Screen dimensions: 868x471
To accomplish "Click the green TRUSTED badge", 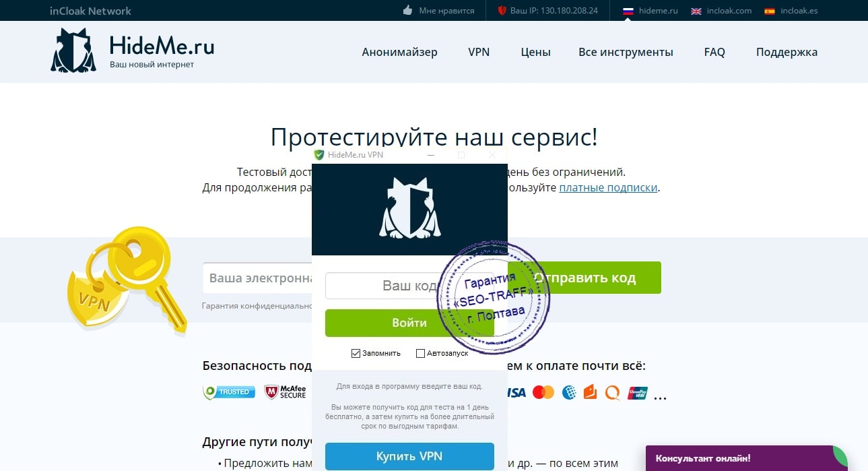I will [x=230, y=392].
